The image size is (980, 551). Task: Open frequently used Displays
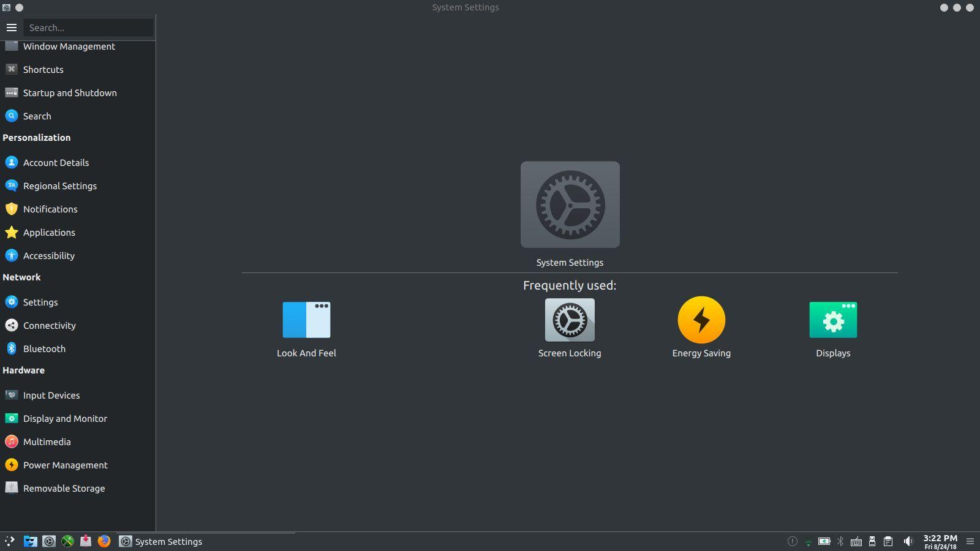(x=833, y=328)
